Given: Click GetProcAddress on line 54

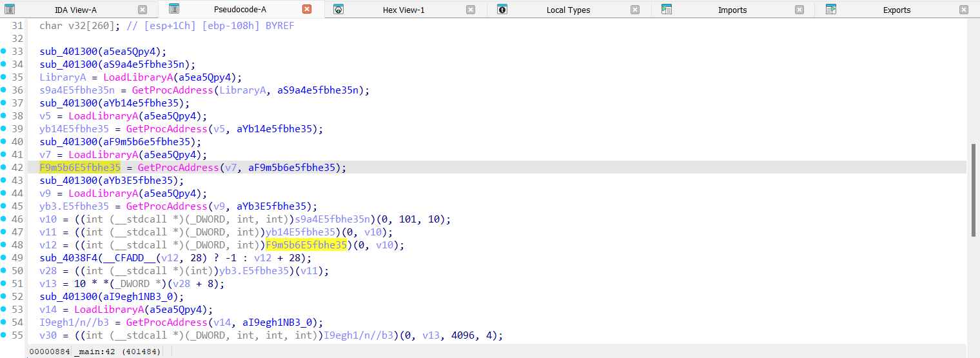Looking at the screenshot, I should coord(166,323).
